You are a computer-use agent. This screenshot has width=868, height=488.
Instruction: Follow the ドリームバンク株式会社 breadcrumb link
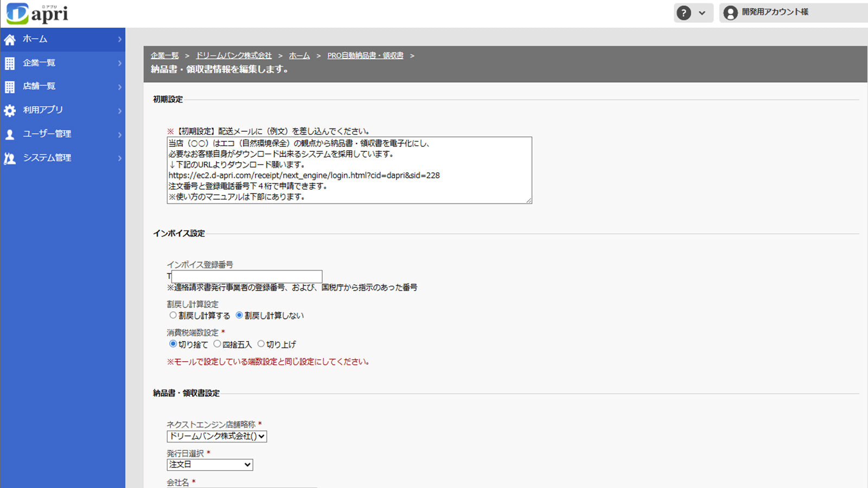point(233,56)
